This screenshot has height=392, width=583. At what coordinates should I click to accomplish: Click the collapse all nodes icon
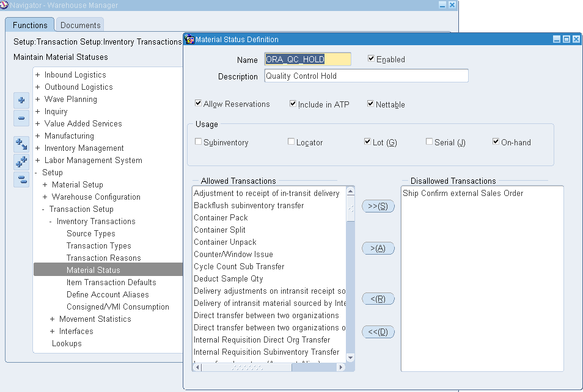tap(21, 181)
